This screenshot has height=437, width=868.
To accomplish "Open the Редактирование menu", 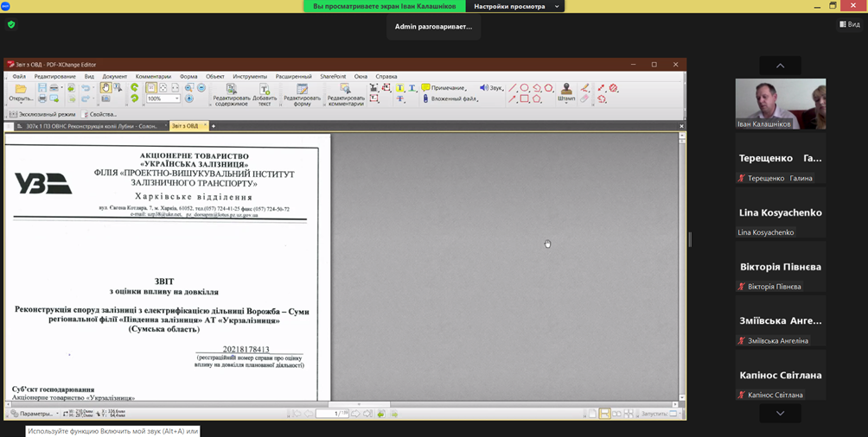I will pyautogui.click(x=54, y=76).
